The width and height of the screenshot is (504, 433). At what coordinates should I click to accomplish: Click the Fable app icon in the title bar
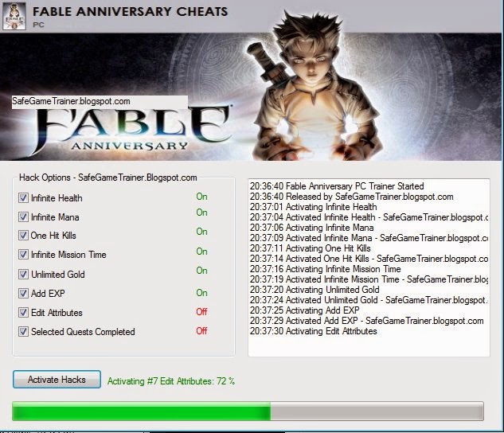[14, 16]
